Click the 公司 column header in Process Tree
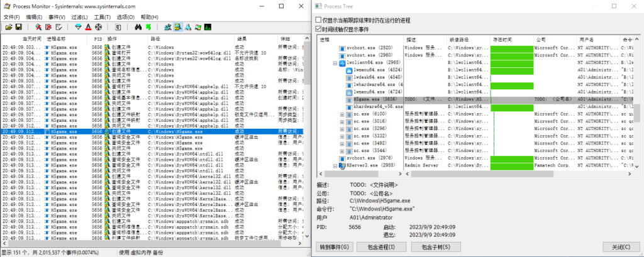The width and height of the screenshot is (644, 257). pyautogui.click(x=555, y=40)
